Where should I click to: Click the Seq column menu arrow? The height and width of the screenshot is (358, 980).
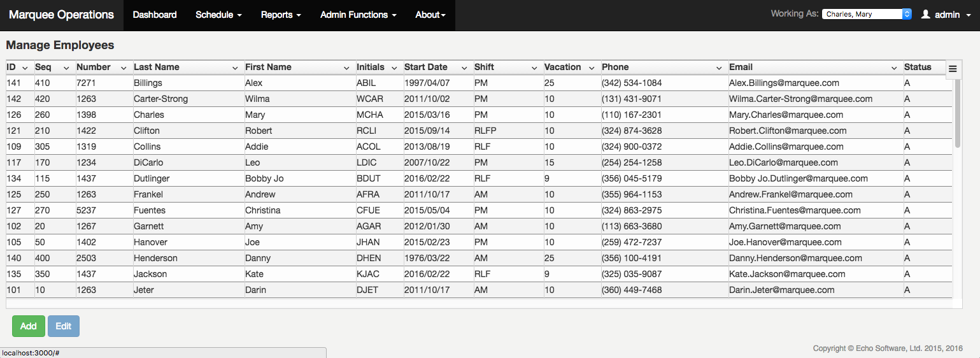coord(66,68)
